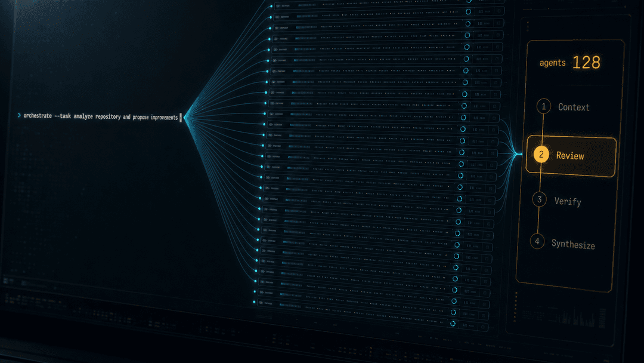The width and height of the screenshot is (644, 363).
Task: Select the highlighted step 2 circle
Action: 541,155
